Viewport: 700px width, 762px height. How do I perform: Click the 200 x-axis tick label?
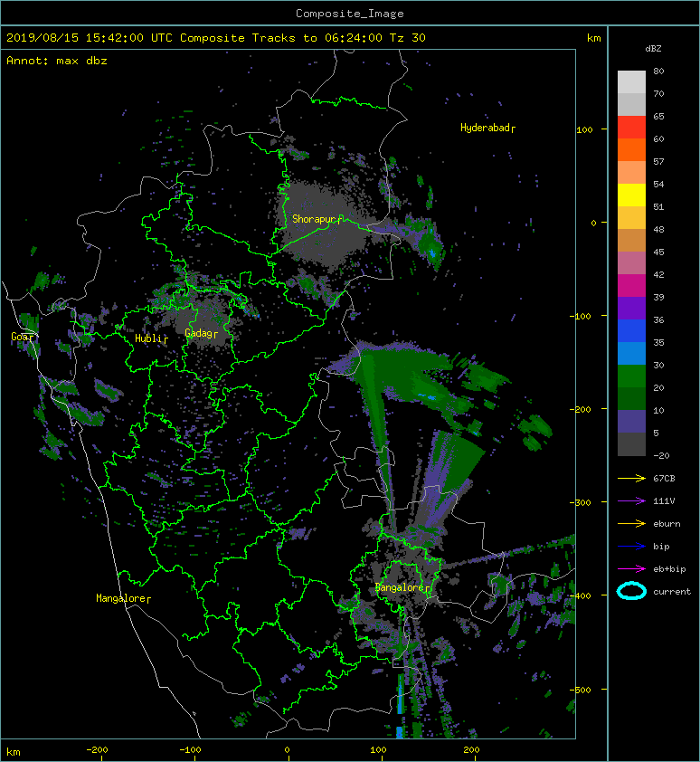pyautogui.click(x=471, y=750)
